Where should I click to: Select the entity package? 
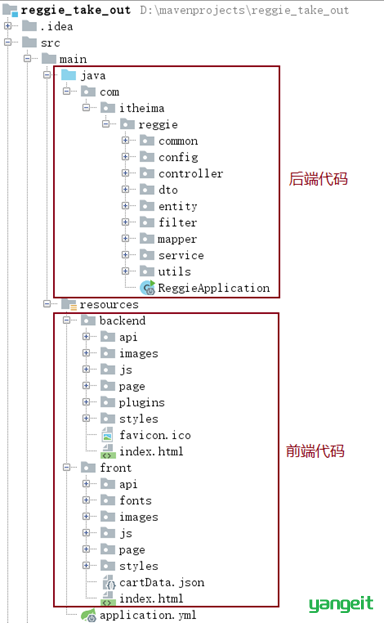click(x=169, y=206)
